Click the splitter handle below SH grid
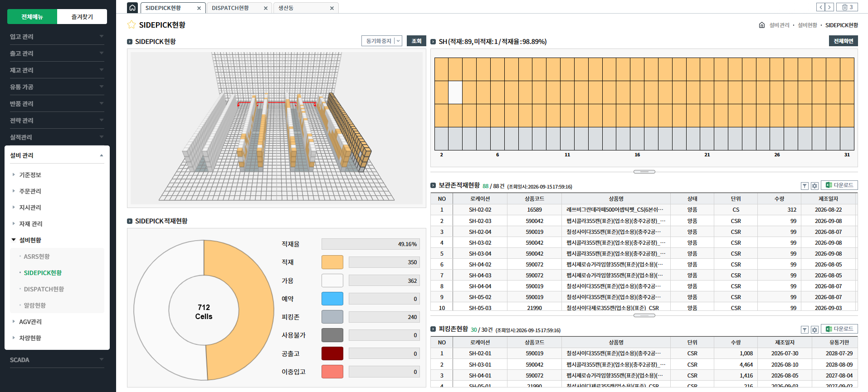 coord(644,172)
